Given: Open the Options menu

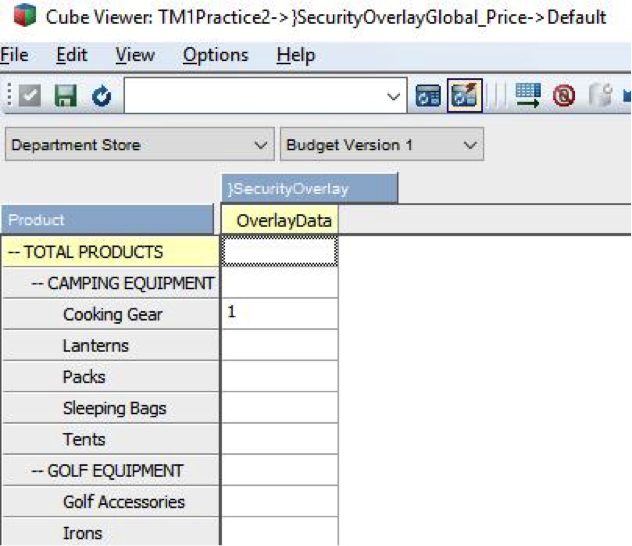Looking at the screenshot, I should click(x=215, y=55).
